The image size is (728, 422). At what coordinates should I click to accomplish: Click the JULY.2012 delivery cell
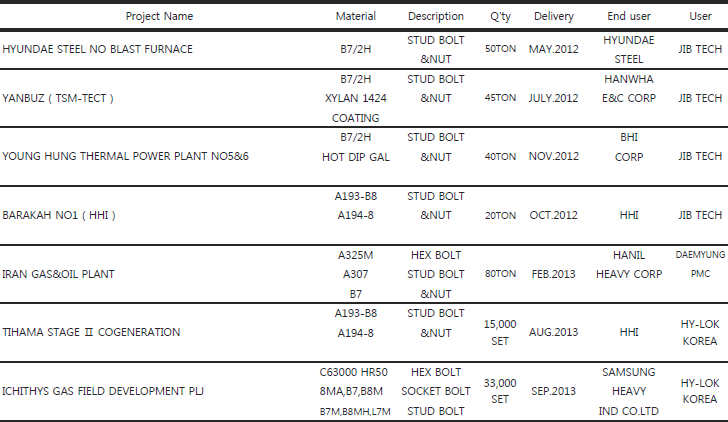(553, 98)
